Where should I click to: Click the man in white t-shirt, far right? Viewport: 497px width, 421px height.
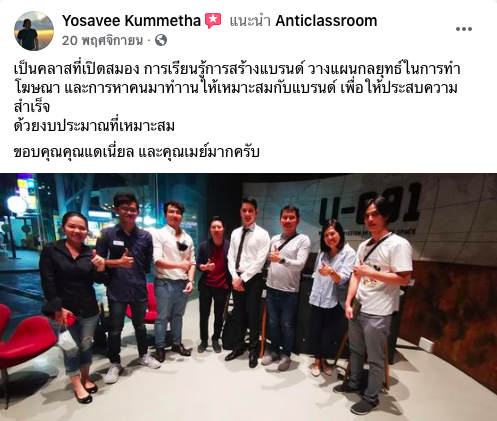[376, 305]
